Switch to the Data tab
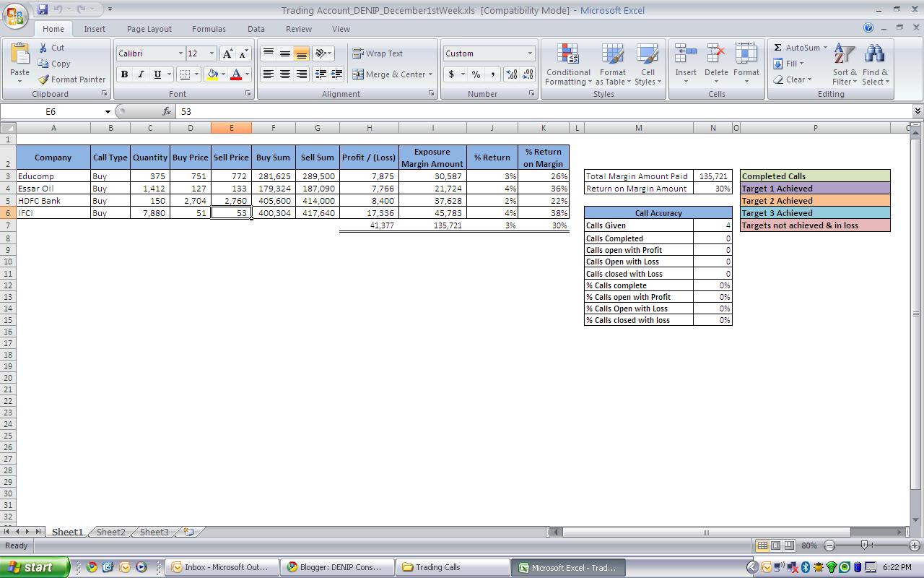Viewport: 924px width, 578px height. pyautogui.click(x=256, y=29)
